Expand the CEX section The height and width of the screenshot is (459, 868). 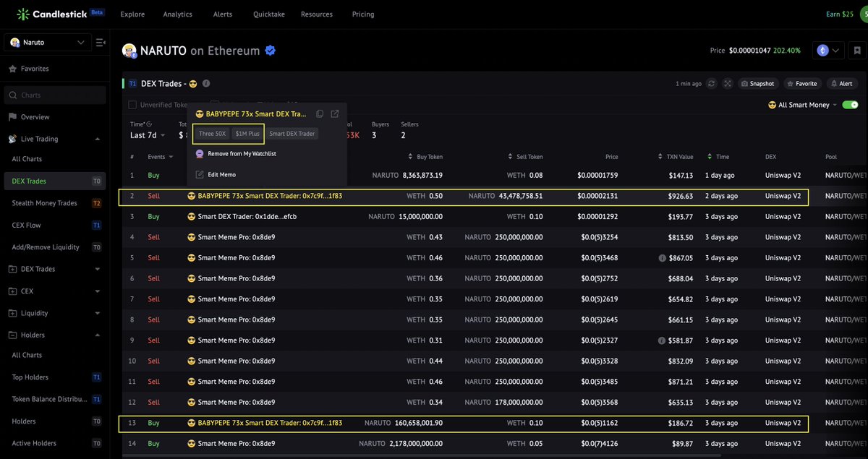[97, 291]
